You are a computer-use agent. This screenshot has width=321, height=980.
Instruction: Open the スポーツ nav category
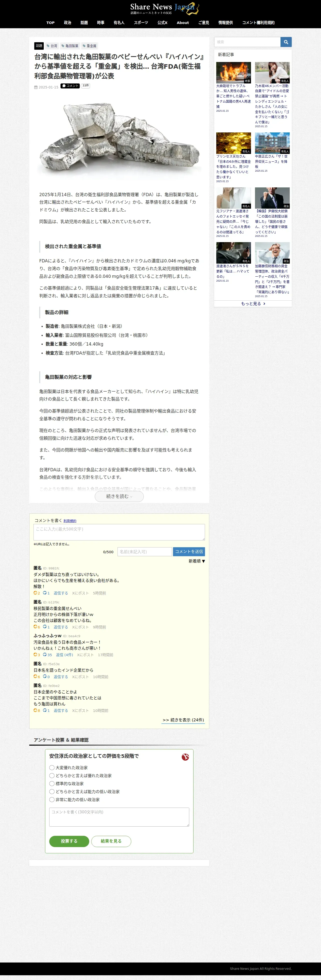(x=141, y=23)
